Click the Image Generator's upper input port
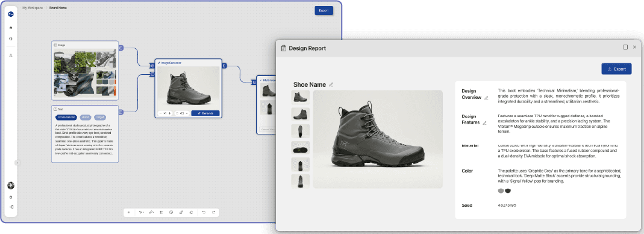The height and width of the screenshot is (234, 644). pos(152,65)
